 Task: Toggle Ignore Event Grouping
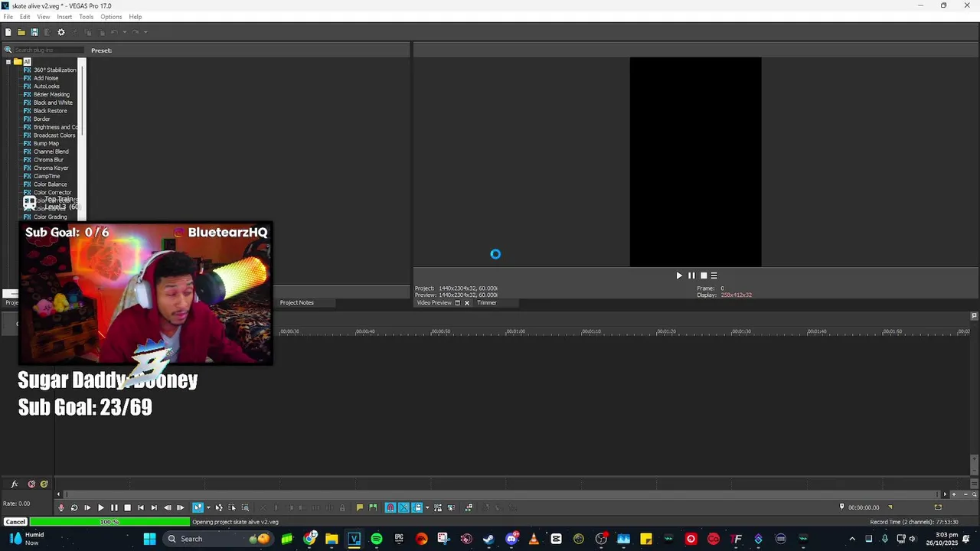click(451, 507)
